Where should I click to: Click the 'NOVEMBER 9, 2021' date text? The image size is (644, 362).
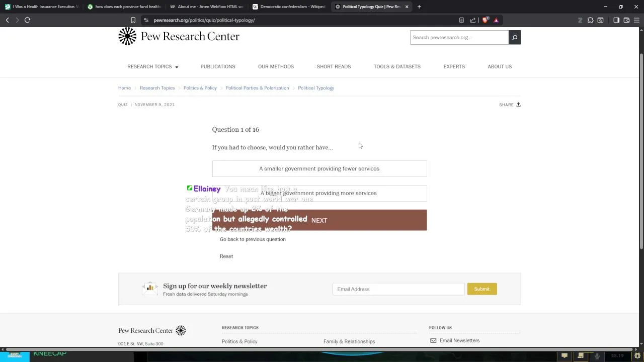[x=154, y=105]
